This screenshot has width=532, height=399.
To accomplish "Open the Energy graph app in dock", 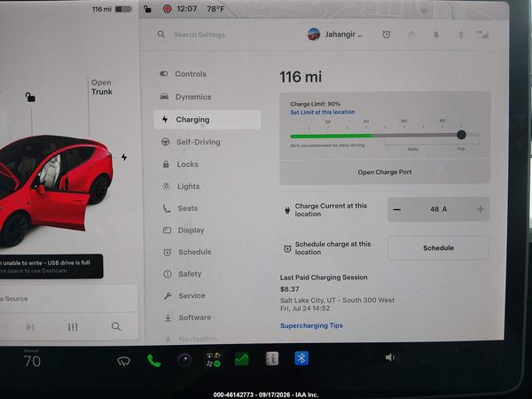I will [242, 359].
